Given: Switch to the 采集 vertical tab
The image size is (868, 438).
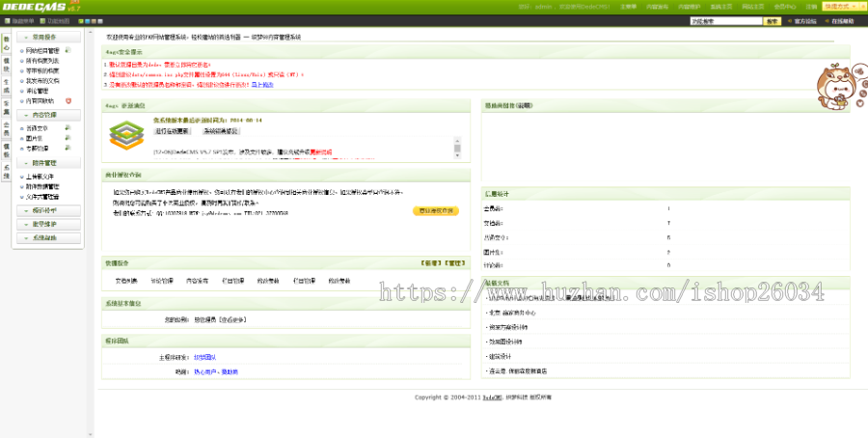Looking at the screenshot, I should click(x=6, y=107).
